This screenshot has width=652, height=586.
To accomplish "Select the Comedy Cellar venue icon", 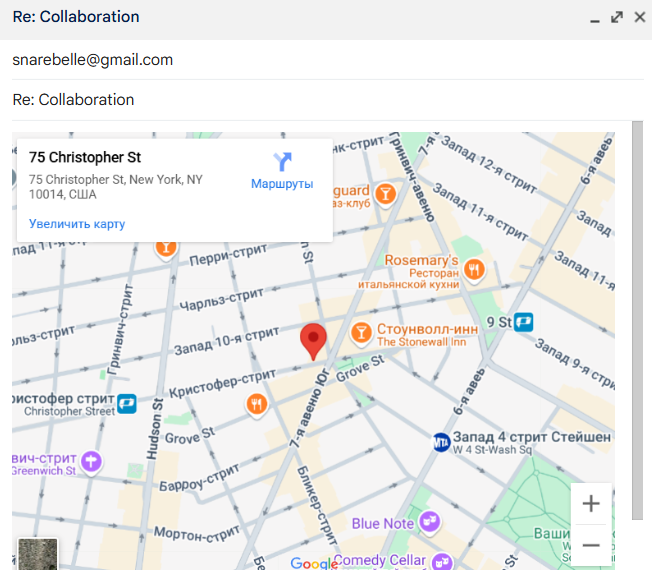I will 437,560.
